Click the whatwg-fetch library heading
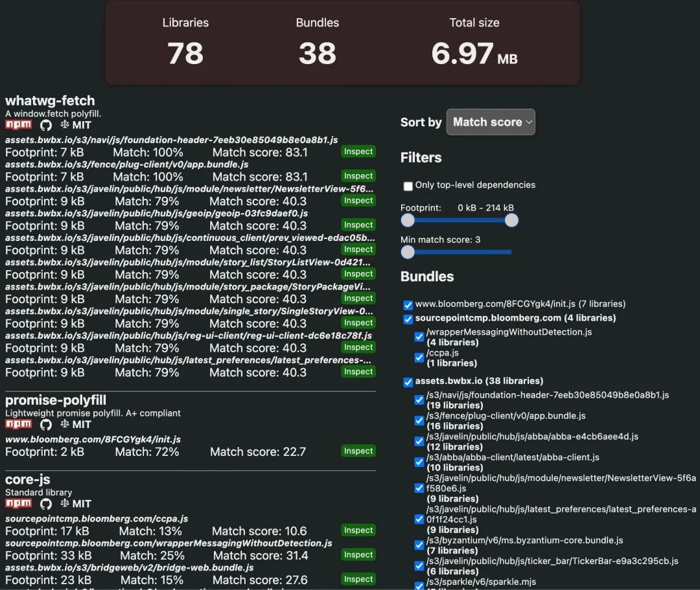Screen dimensions: 700x590 click(x=50, y=101)
